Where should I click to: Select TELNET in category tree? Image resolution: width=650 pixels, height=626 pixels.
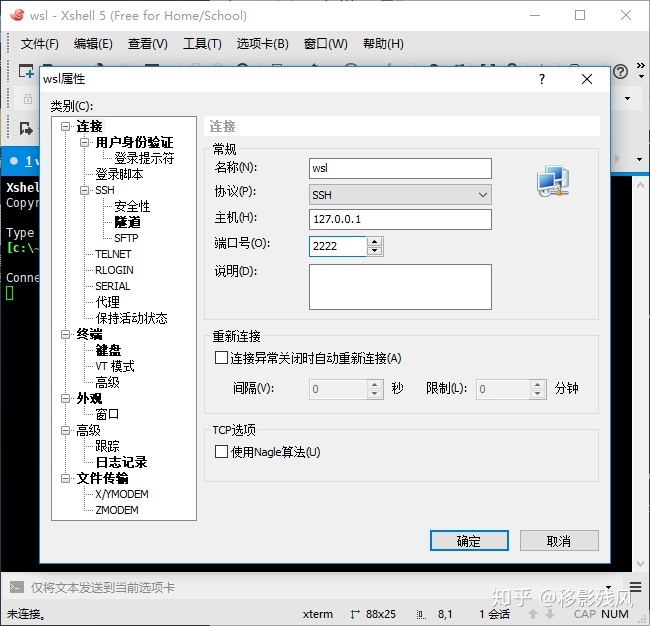113,254
